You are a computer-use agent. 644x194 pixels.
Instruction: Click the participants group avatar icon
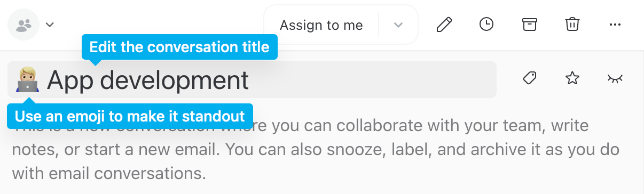pos(23,25)
